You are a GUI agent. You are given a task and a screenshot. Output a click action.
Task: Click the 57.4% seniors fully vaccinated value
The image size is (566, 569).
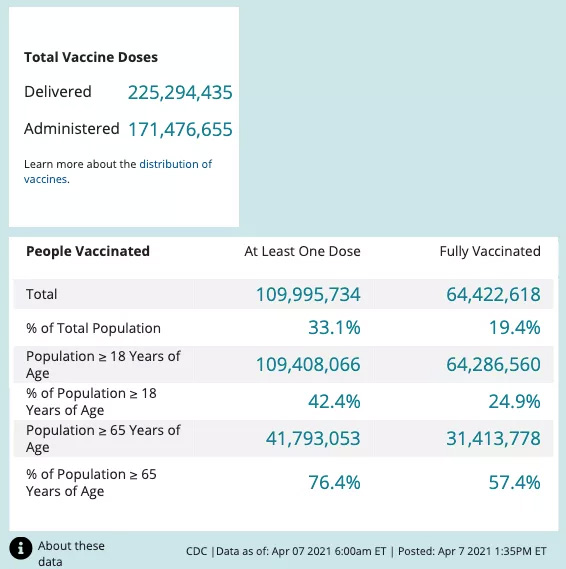click(514, 483)
